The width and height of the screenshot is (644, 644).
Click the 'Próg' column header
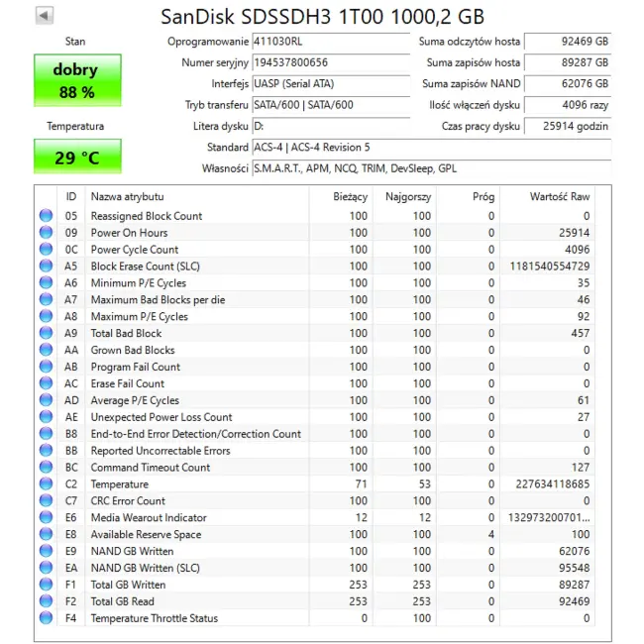(x=468, y=197)
